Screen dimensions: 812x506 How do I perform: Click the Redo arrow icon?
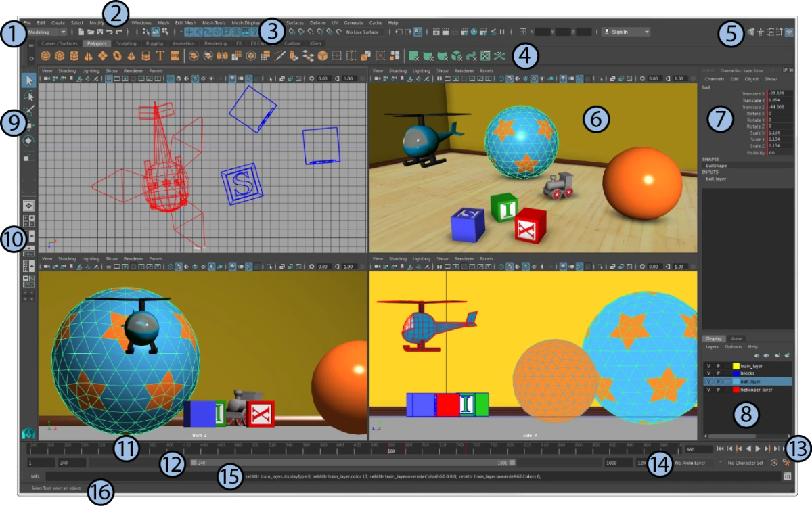(118, 32)
